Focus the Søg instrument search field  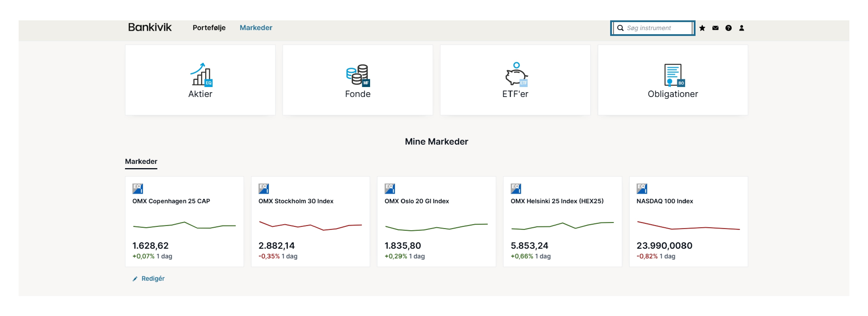[x=657, y=28]
